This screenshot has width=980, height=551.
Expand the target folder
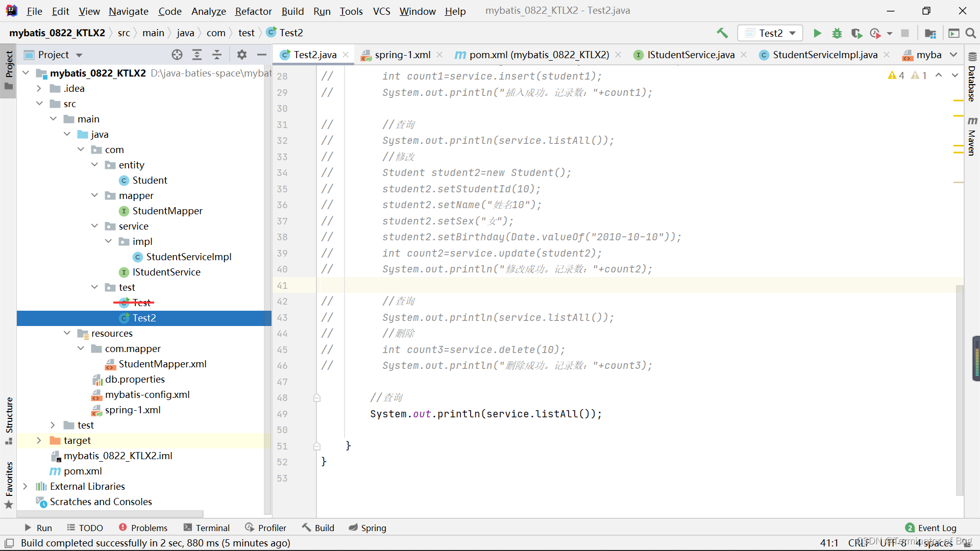(39, 440)
